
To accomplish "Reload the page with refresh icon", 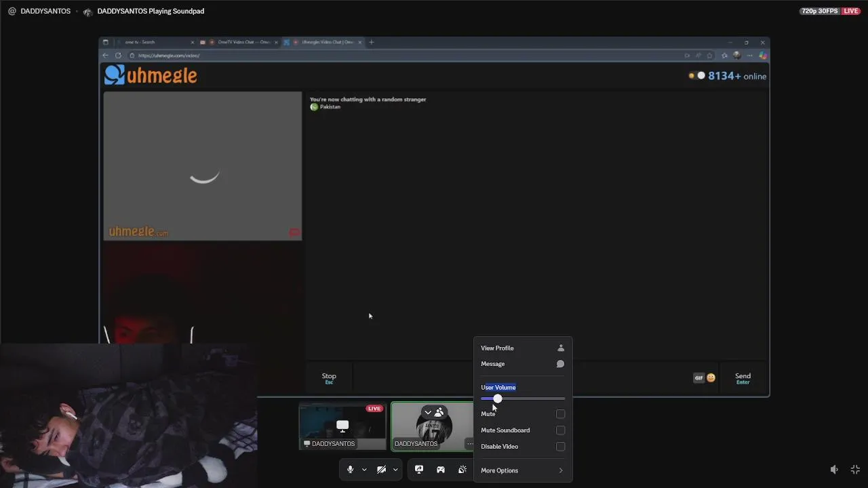I will (118, 56).
